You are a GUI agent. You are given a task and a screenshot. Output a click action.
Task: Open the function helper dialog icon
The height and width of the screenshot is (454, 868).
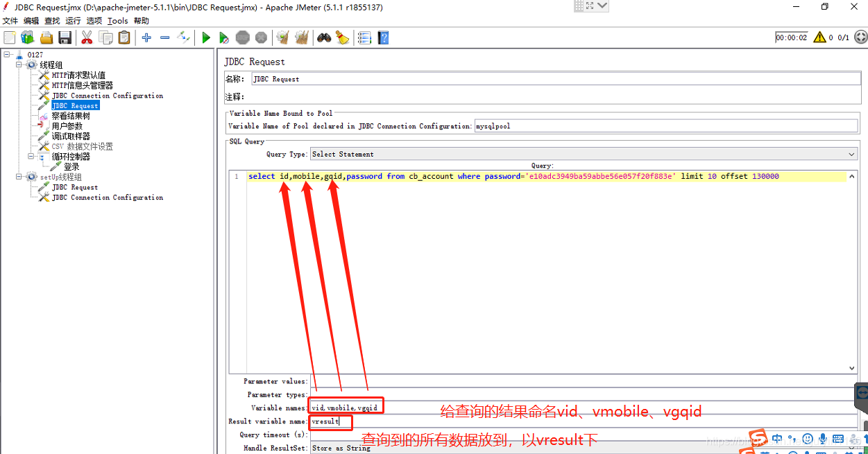click(x=364, y=37)
